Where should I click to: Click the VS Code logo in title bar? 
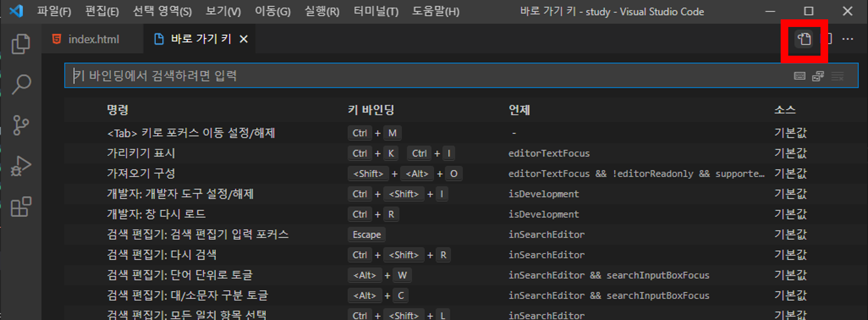[x=16, y=11]
